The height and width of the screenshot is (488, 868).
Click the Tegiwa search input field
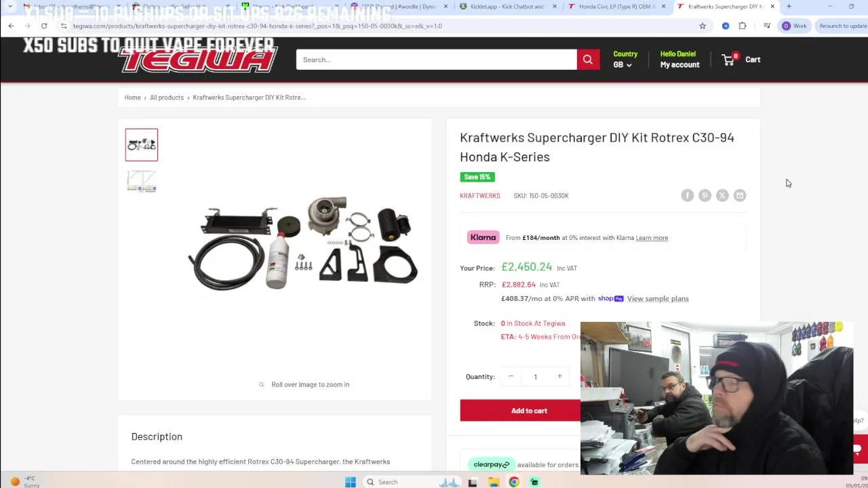436,60
